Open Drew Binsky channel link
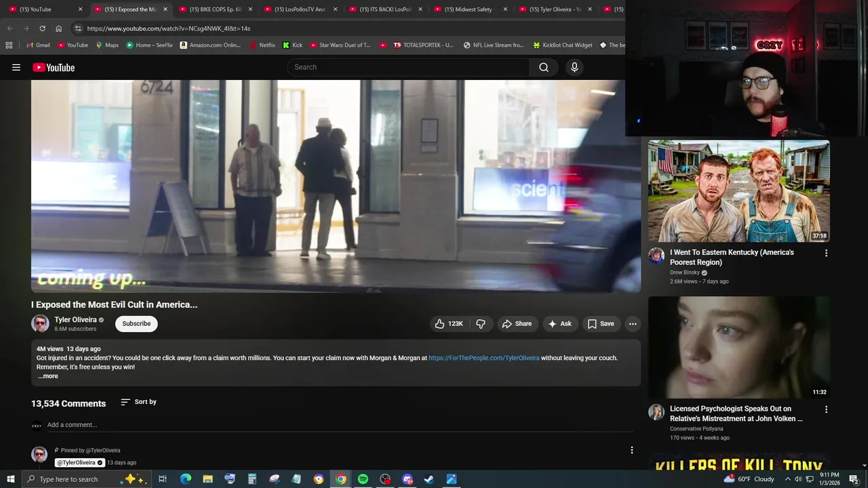The height and width of the screenshot is (488, 868). 684,272
